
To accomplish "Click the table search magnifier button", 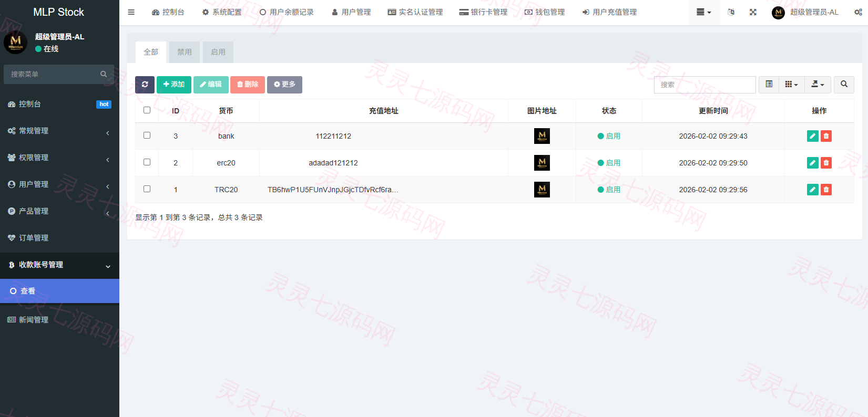I will click(844, 85).
